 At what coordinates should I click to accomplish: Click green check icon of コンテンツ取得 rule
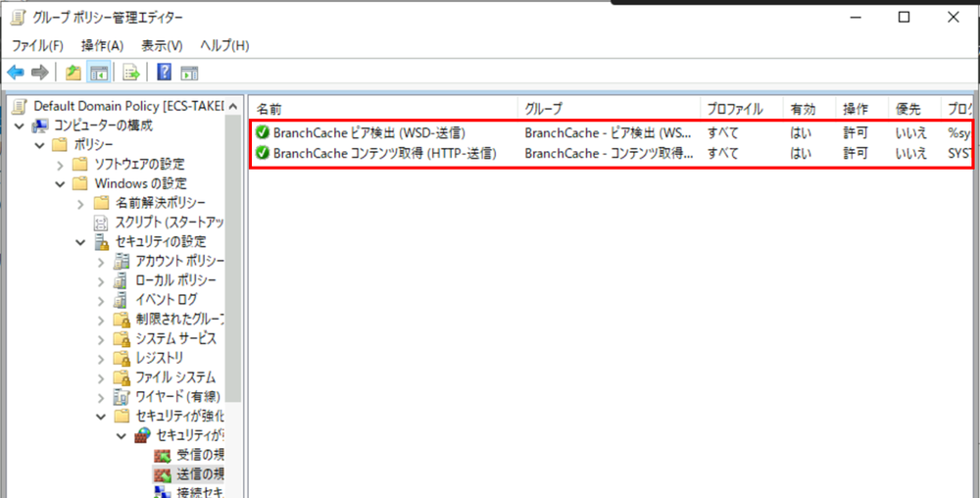263,153
